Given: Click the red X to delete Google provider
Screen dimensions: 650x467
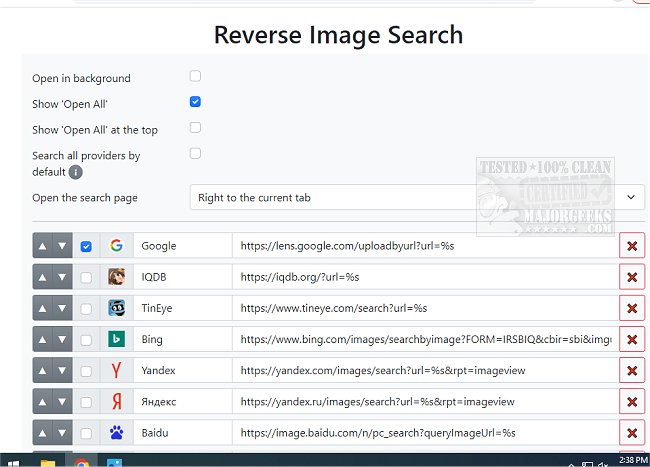Looking at the screenshot, I should 632,246.
